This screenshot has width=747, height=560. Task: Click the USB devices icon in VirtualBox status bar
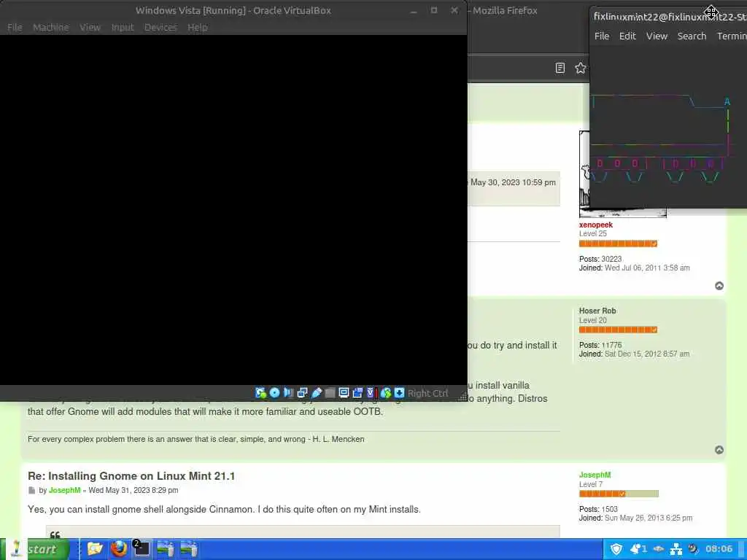(317, 393)
